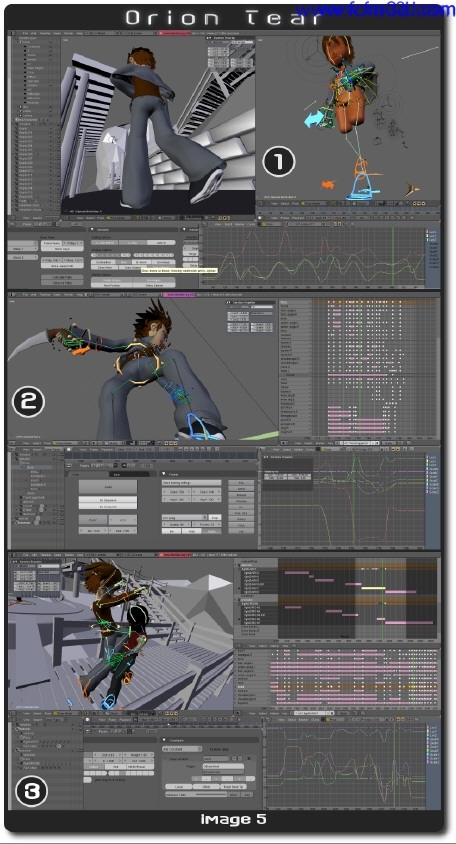The image size is (456, 844).
Task: Select the LocX channel in the top IPO window
Action: tap(432, 232)
